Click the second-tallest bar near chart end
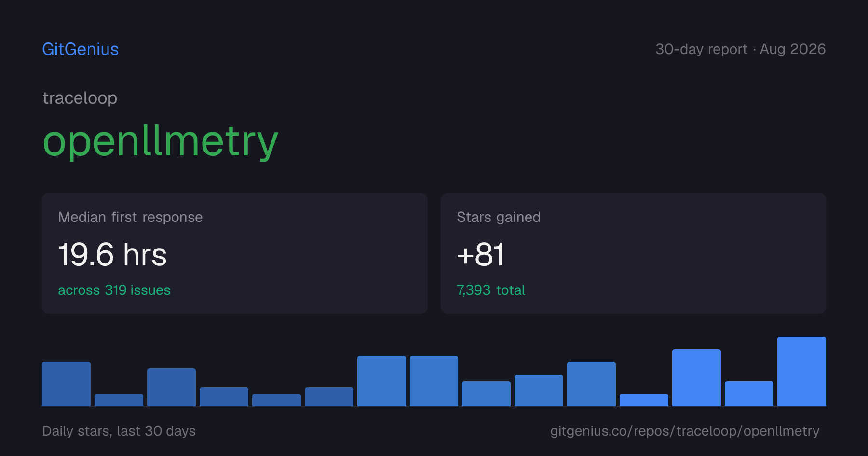 coord(696,378)
